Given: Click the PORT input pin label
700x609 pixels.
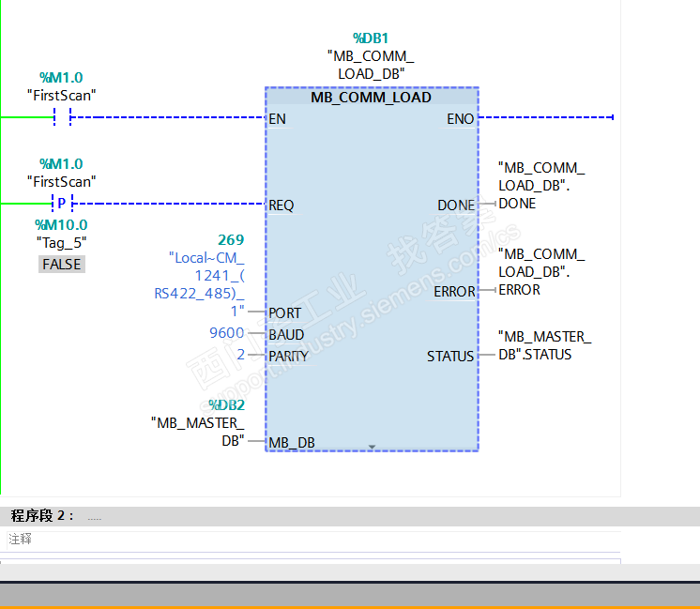Looking at the screenshot, I should [285, 313].
